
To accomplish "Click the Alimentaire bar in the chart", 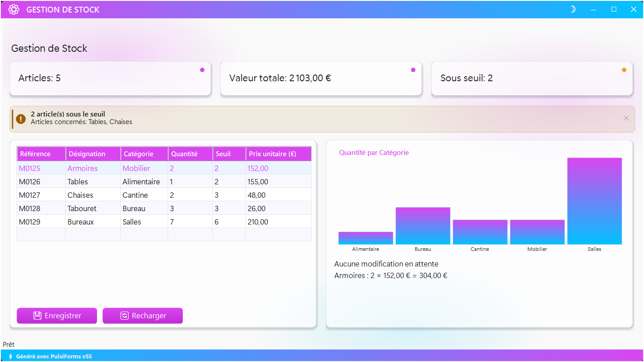I will [x=366, y=238].
